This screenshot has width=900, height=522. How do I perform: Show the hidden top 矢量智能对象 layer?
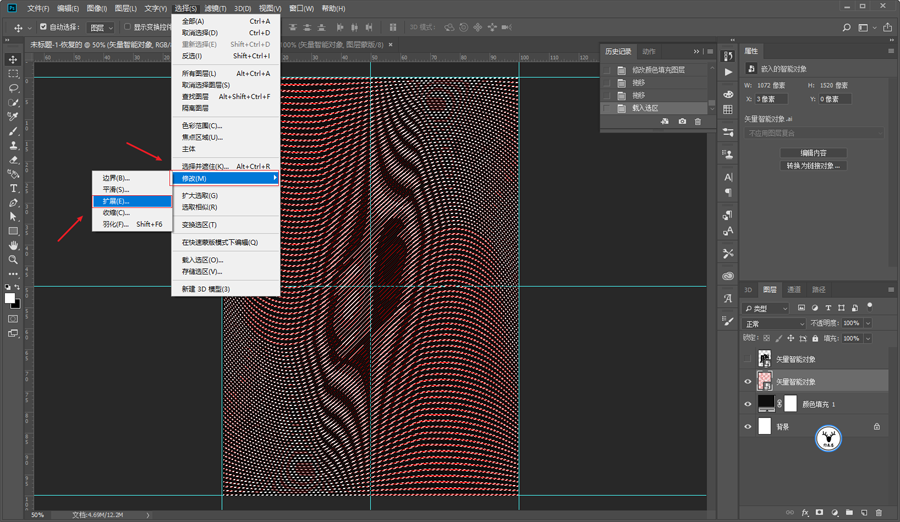pyautogui.click(x=747, y=359)
